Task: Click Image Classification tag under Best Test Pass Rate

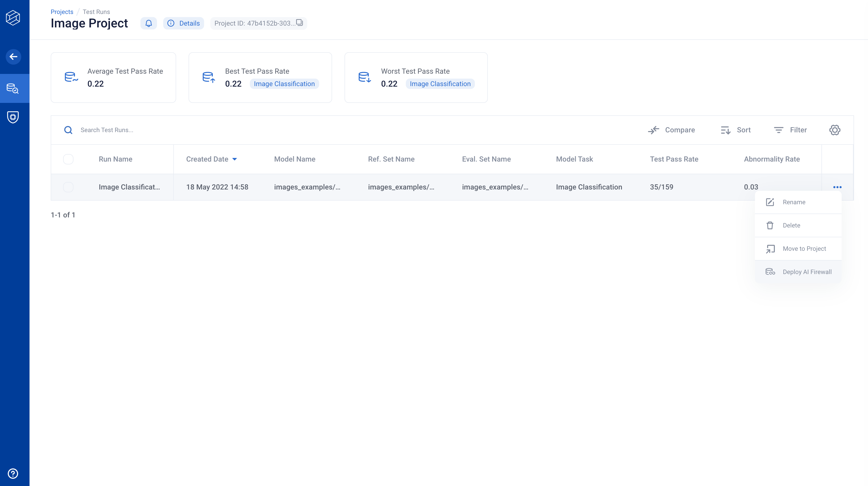Action: click(x=285, y=84)
